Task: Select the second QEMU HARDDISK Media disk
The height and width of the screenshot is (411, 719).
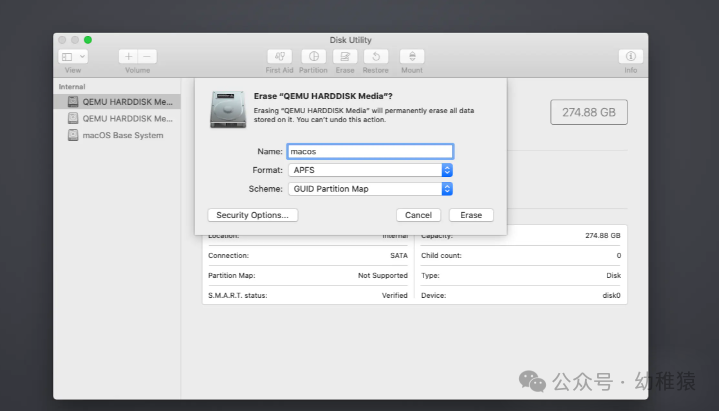Action: pyautogui.click(x=117, y=118)
